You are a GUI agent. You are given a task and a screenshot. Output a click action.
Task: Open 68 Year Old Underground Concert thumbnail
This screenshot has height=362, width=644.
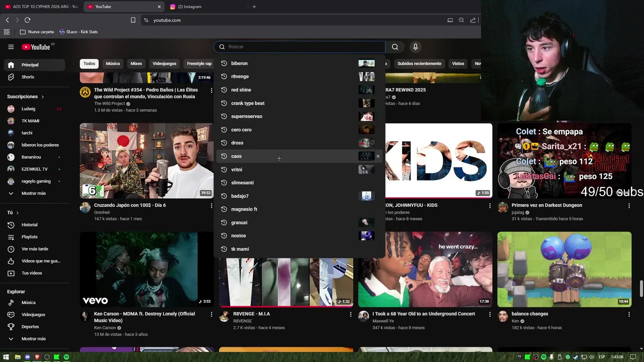425,269
